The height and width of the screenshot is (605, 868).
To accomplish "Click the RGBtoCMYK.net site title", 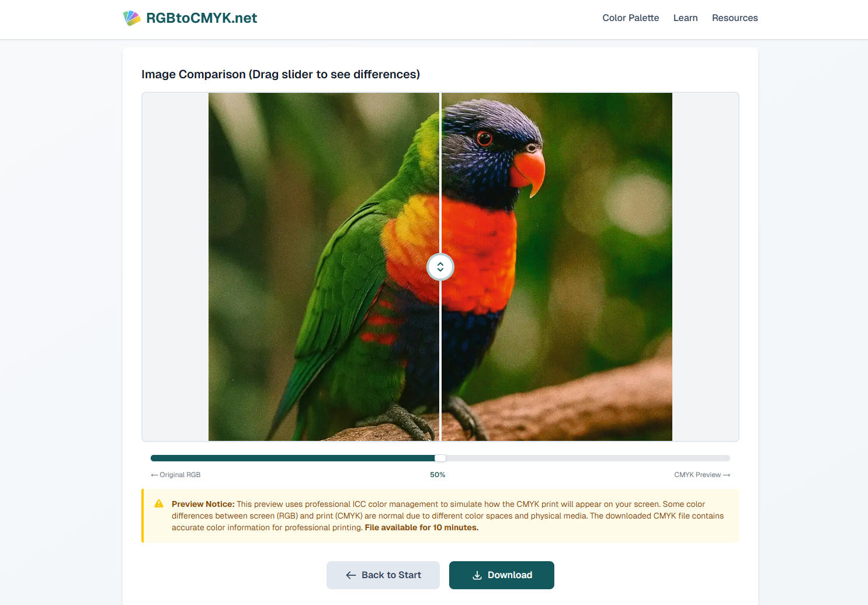I will [202, 18].
